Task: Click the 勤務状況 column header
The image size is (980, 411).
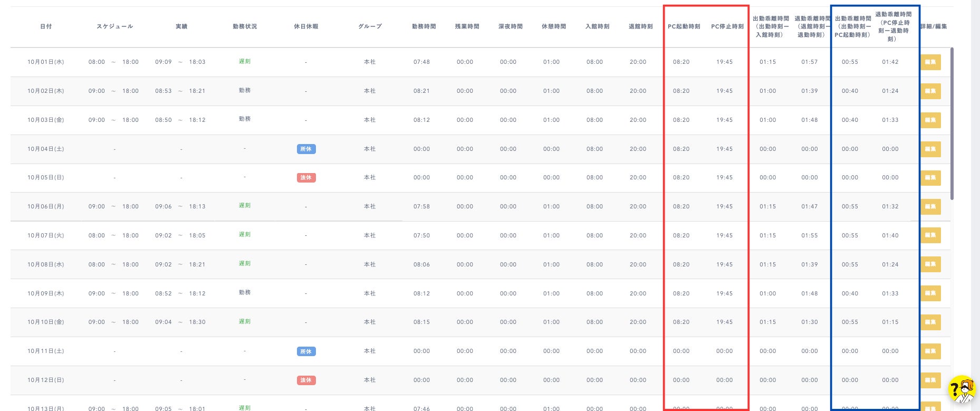Action: click(245, 26)
